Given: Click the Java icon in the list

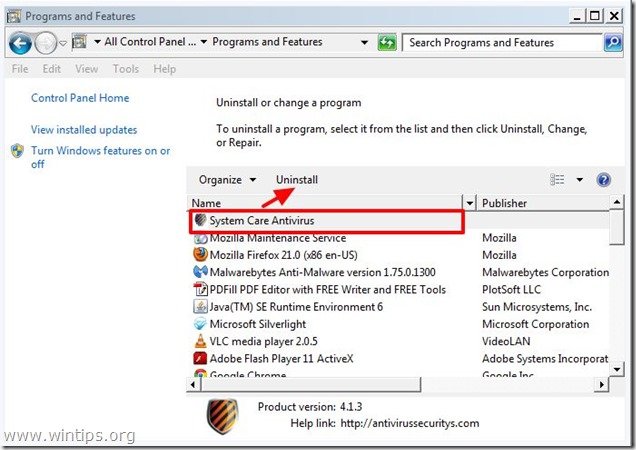Looking at the screenshot, I should 200,307.
